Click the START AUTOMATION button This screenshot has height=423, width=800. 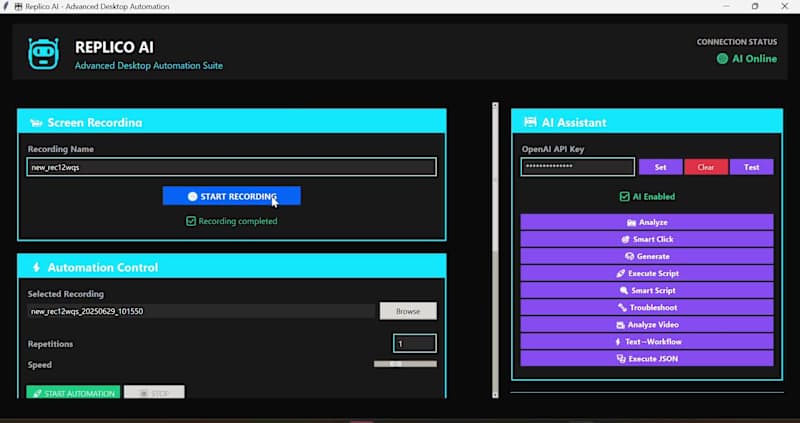73,392
